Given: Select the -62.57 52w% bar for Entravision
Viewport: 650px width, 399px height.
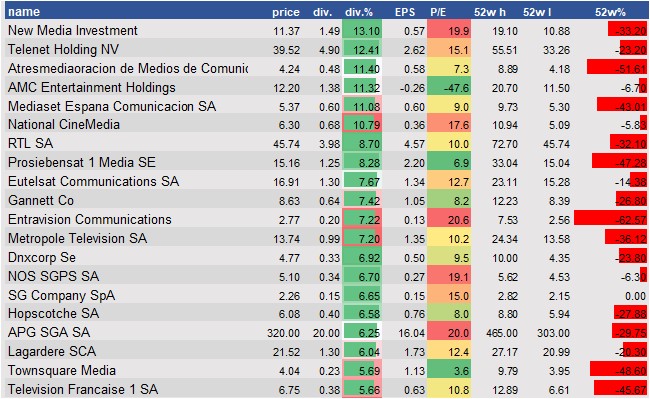Looking at the screenshot, I should coord(610,219).
